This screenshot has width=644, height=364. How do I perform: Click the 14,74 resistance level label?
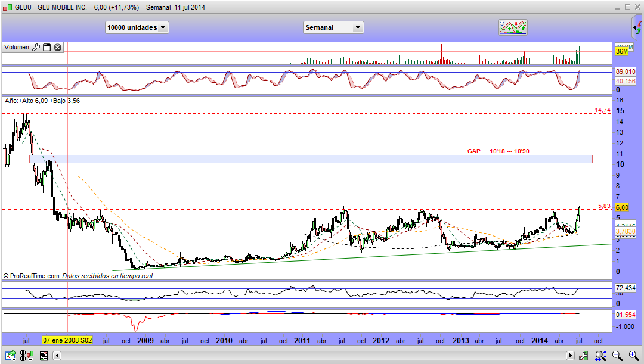pos(602,110)
